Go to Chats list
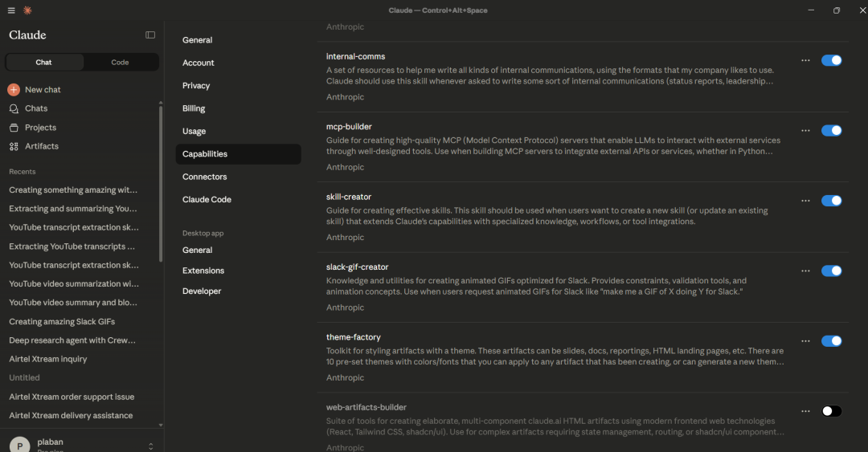The width and height of the screenshot is (868, 452). click(x=36, y=109)
